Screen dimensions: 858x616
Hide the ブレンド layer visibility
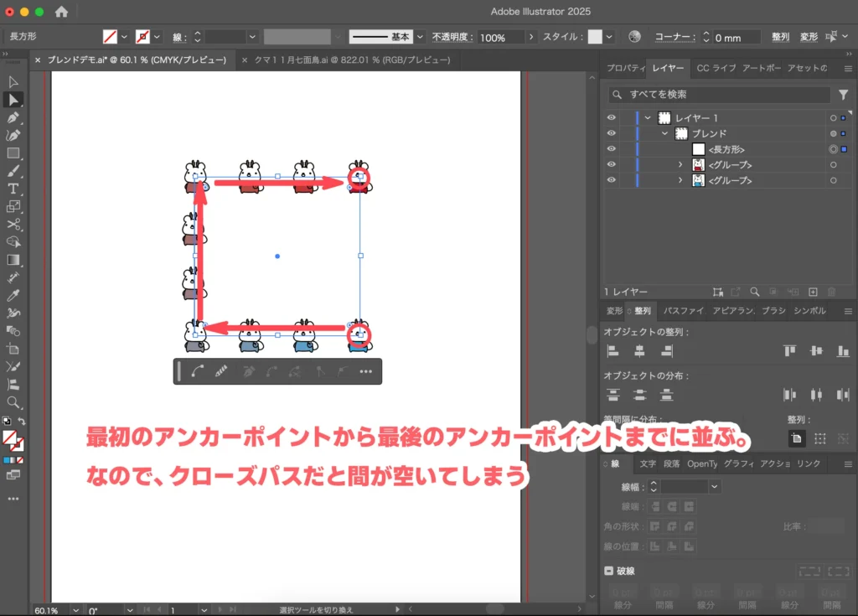click(x=611, y=133)
